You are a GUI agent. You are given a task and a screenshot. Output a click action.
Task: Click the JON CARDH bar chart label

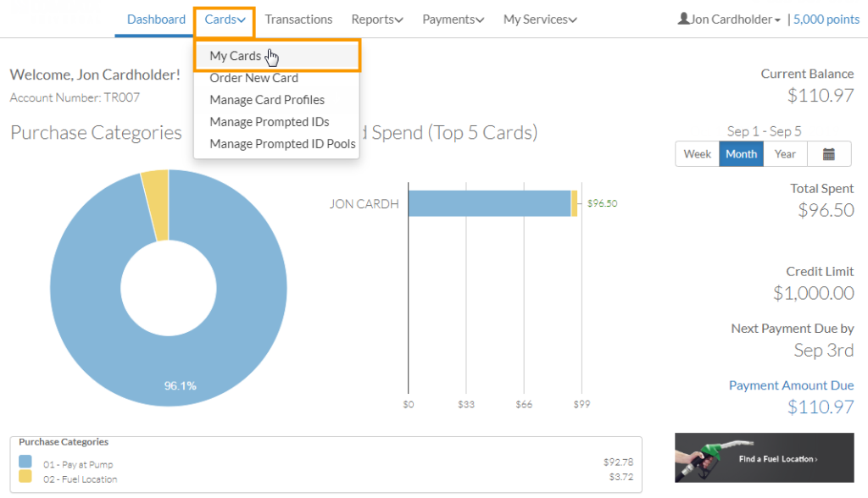pos(364,204)
